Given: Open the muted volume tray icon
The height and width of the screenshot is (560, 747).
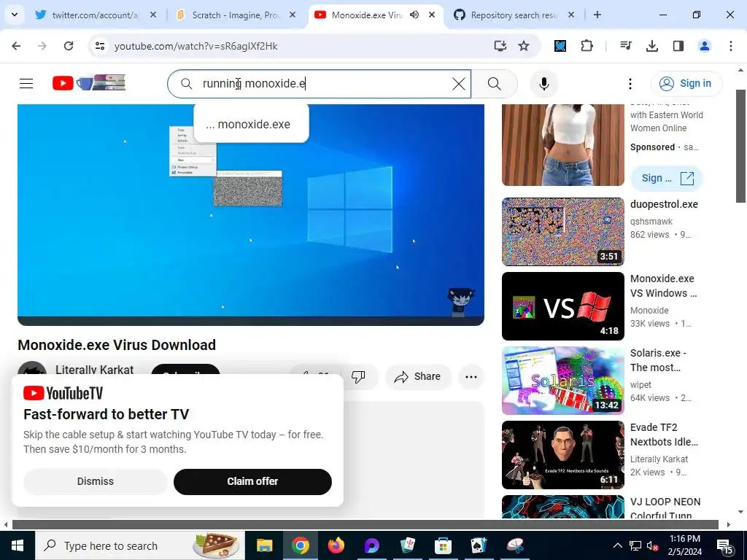Looking at the screenshot, I should (x=652, y=545).
